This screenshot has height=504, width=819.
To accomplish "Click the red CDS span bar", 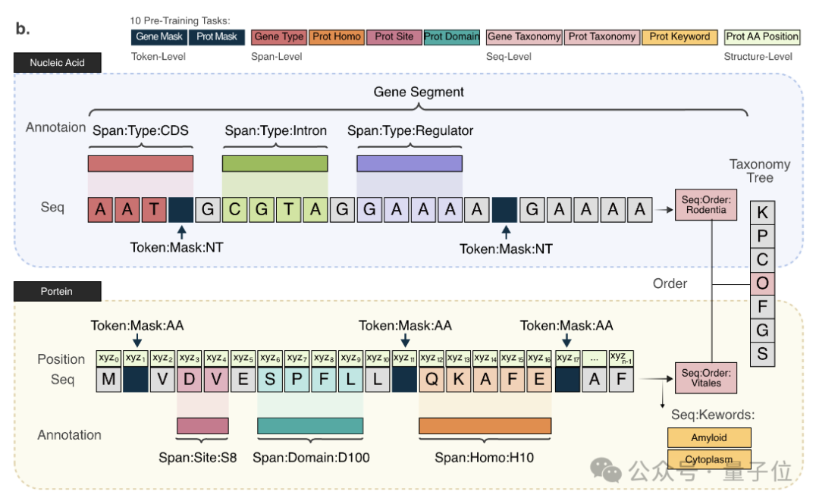I will (140, 164).
